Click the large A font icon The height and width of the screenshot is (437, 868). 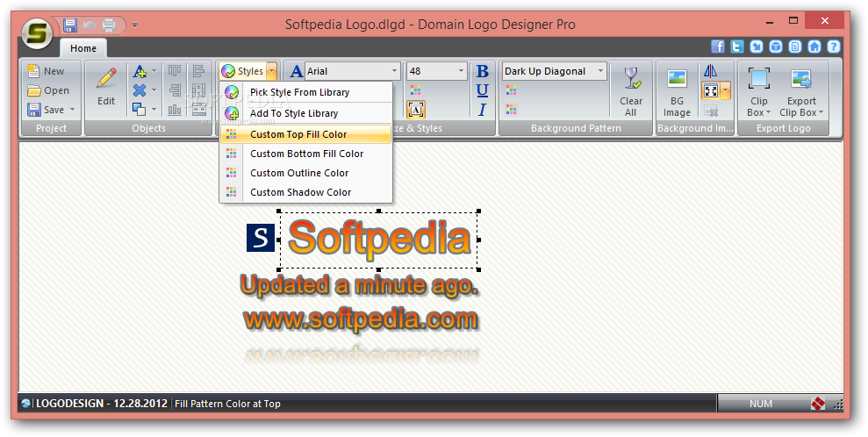pyautogui.click(x=297, y=71)
